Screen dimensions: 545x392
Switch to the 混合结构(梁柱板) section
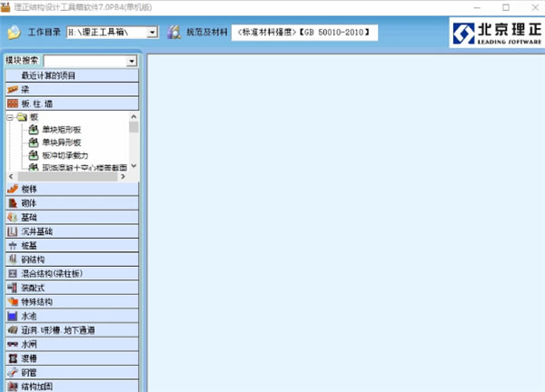coord(72,274)
